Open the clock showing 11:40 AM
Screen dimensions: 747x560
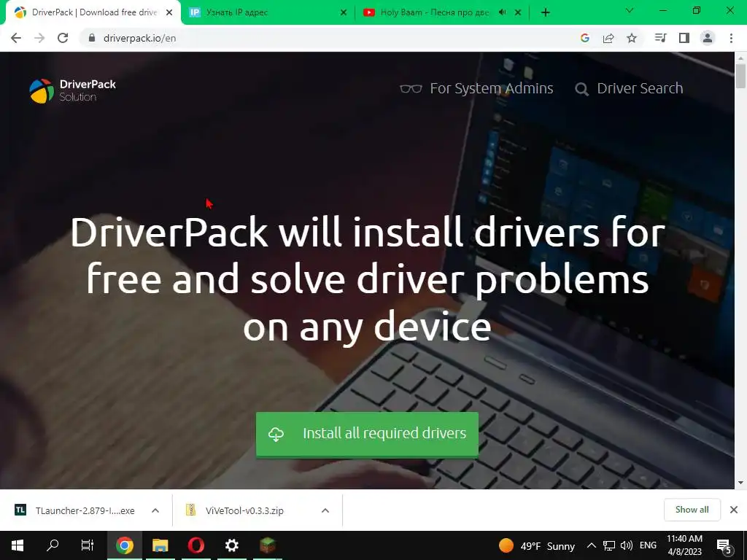(x=684, y=545)
